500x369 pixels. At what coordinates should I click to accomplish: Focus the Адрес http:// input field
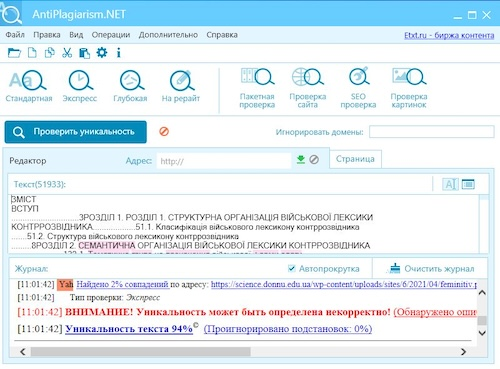click(224, 161)
